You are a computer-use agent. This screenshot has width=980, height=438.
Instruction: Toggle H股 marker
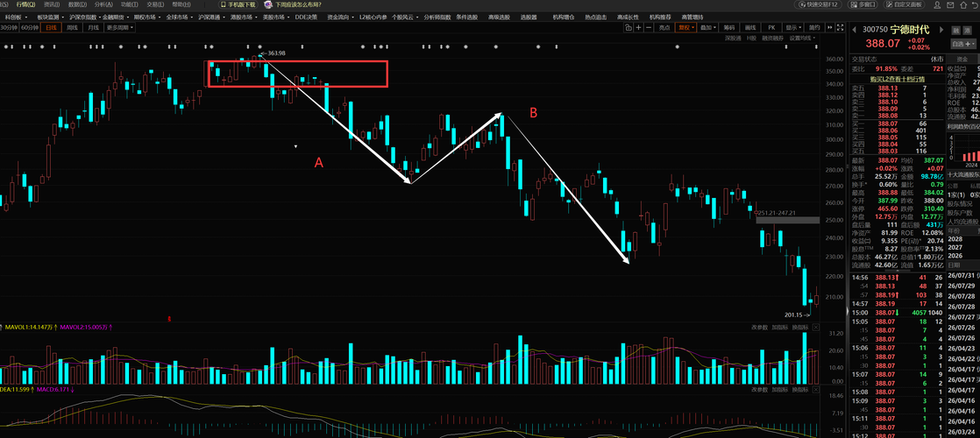[x=752, y=39]
